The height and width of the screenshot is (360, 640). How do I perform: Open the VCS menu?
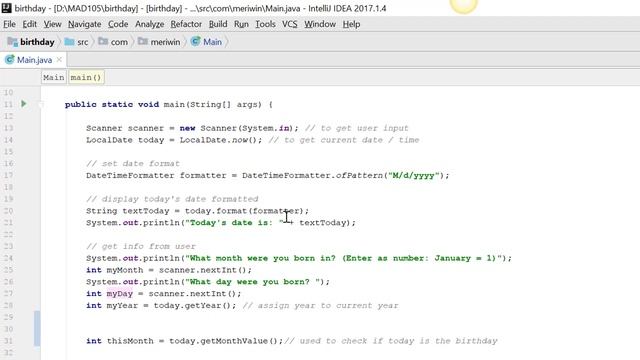290,24
